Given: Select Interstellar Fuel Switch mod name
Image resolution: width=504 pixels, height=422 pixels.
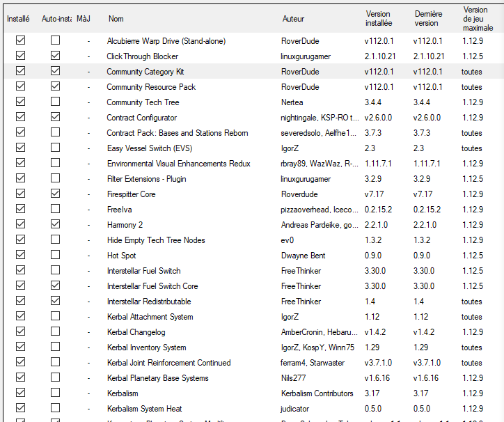Looking at the screenshot, I should [143, 271].
